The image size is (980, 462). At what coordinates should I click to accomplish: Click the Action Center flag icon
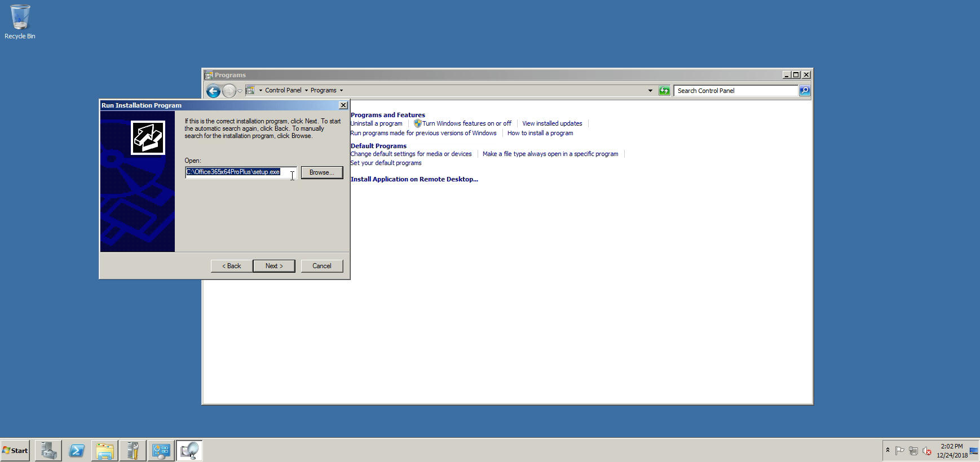click(x=900, y=451)
